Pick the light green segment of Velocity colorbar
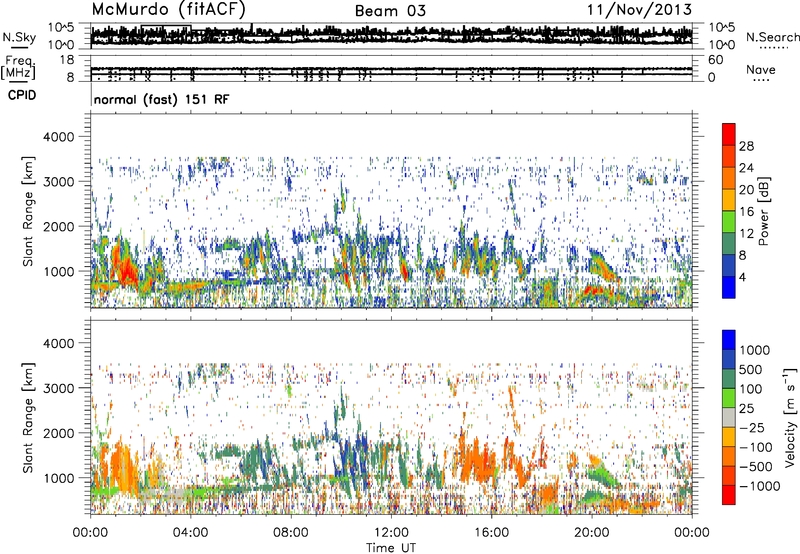The image size is (800, 554). point(729,398)
